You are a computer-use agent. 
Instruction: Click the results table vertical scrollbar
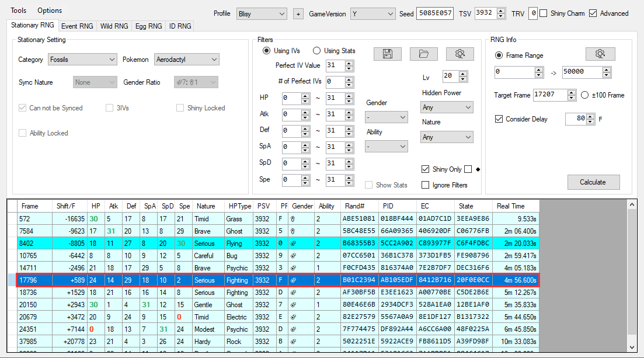coord(632,276)
